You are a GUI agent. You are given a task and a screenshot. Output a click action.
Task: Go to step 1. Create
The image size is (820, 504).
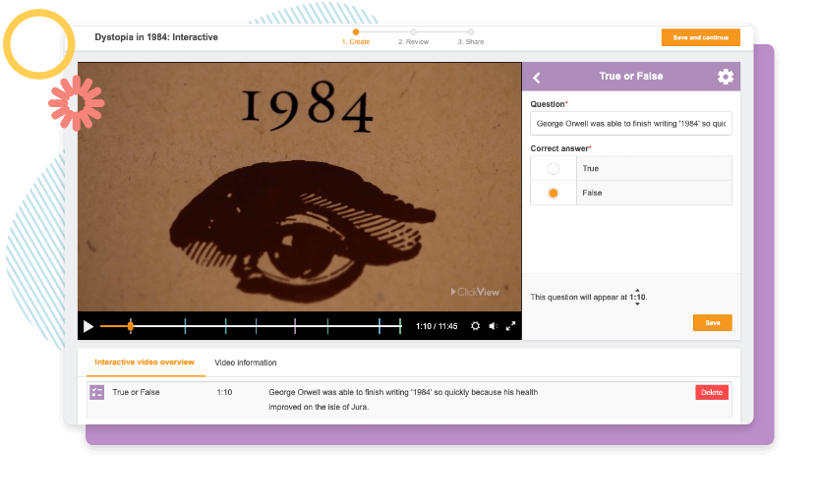click(356, 37)
